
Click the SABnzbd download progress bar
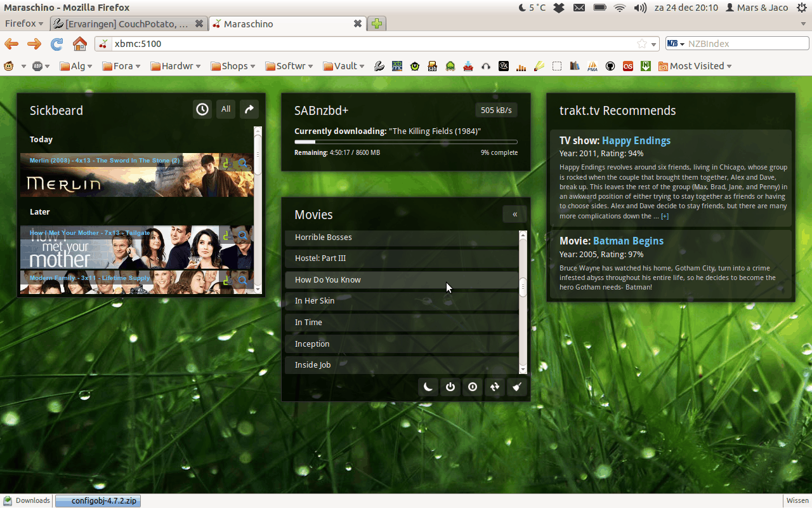point(406,142)
